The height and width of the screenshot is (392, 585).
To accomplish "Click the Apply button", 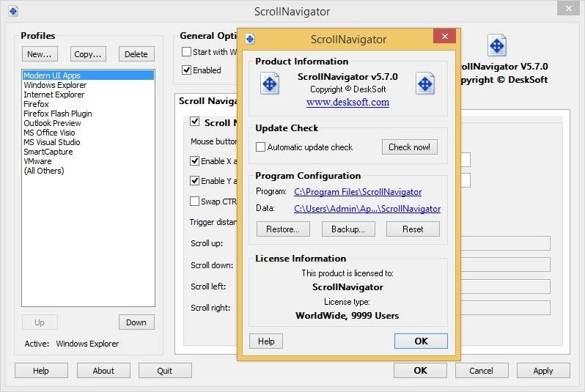I will (542, 371).
